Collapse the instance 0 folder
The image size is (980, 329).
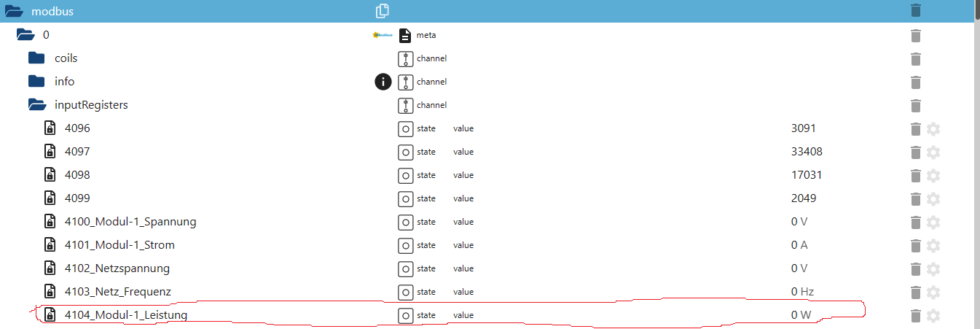click(26, 35)
